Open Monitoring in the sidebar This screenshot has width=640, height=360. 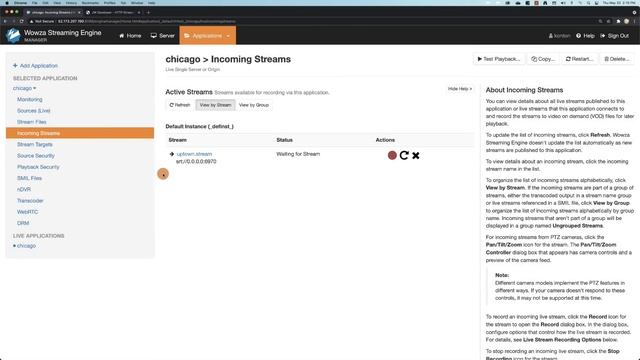tap(29, 99)
